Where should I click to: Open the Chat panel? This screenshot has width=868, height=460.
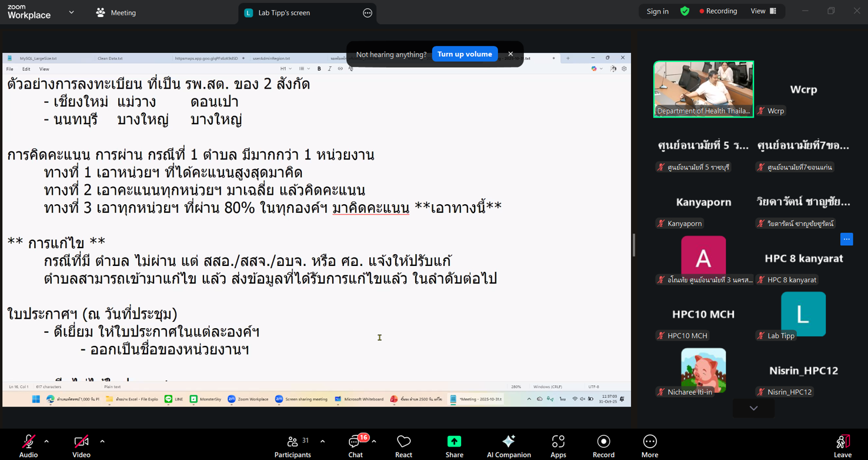[355, 445]
